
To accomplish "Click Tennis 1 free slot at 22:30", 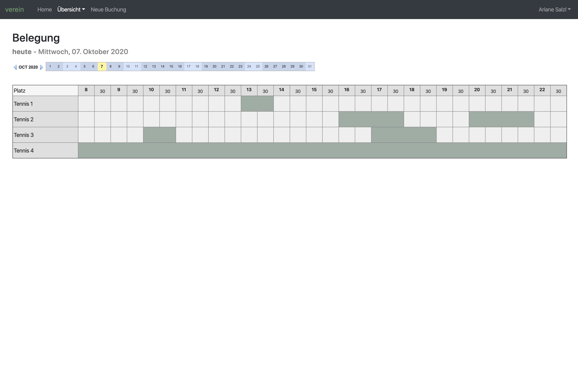I will tap(559, 104).
